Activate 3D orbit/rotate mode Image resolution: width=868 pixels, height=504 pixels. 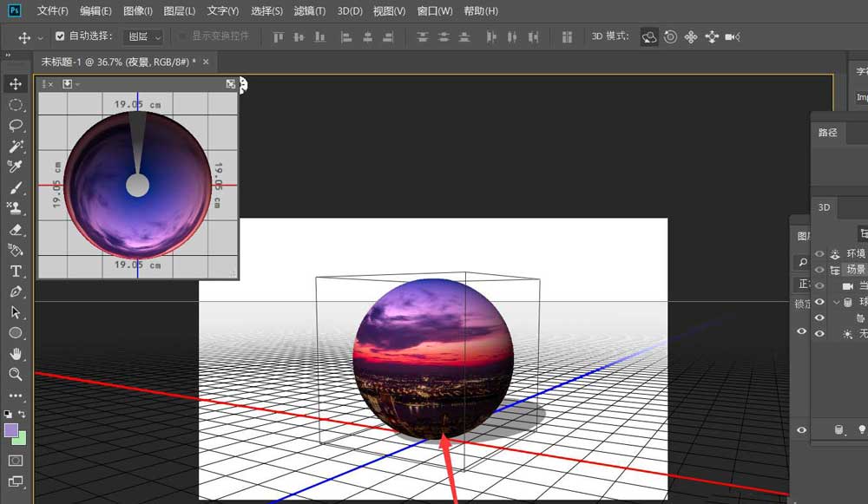(649, 37)
